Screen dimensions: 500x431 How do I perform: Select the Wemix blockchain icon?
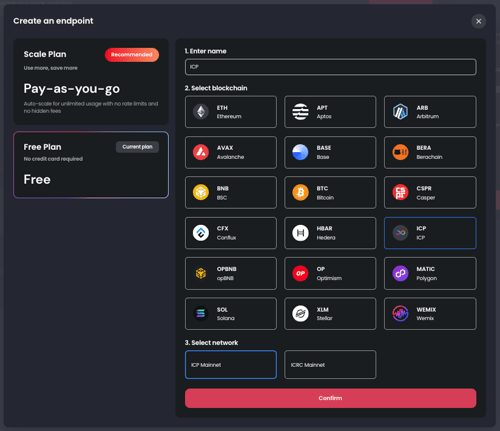tap(400, 313)
